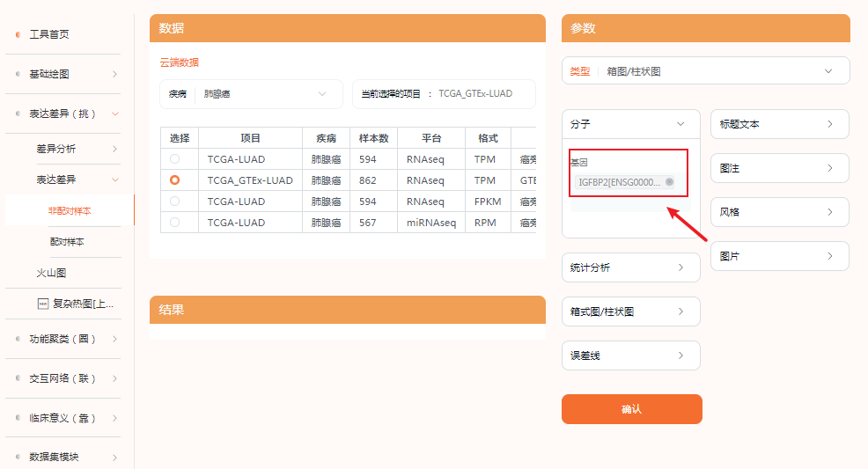Expand the 标题文本 options
Image resolution: width=868 pixels, height=469 pixels.
[x=779, y=124]
